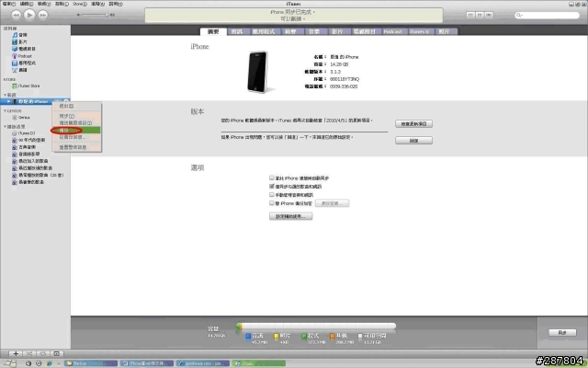Collapse the GENIUS section triangle

coord(5,110)
